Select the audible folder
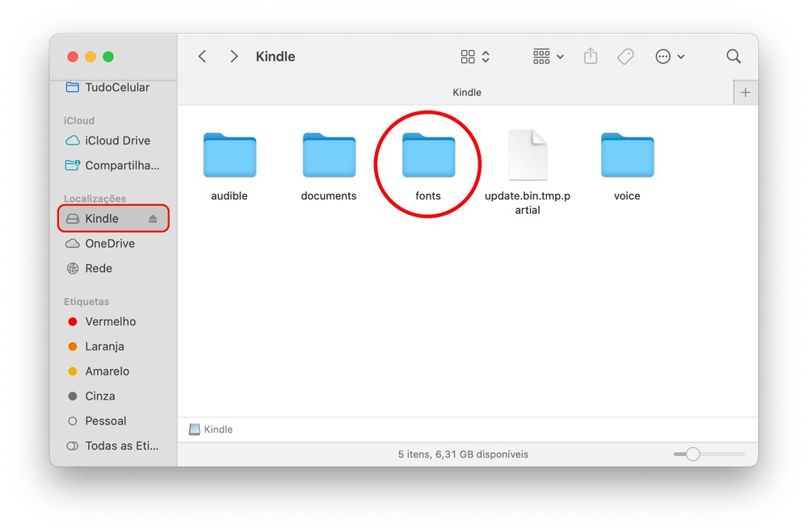 pos(229,157)
